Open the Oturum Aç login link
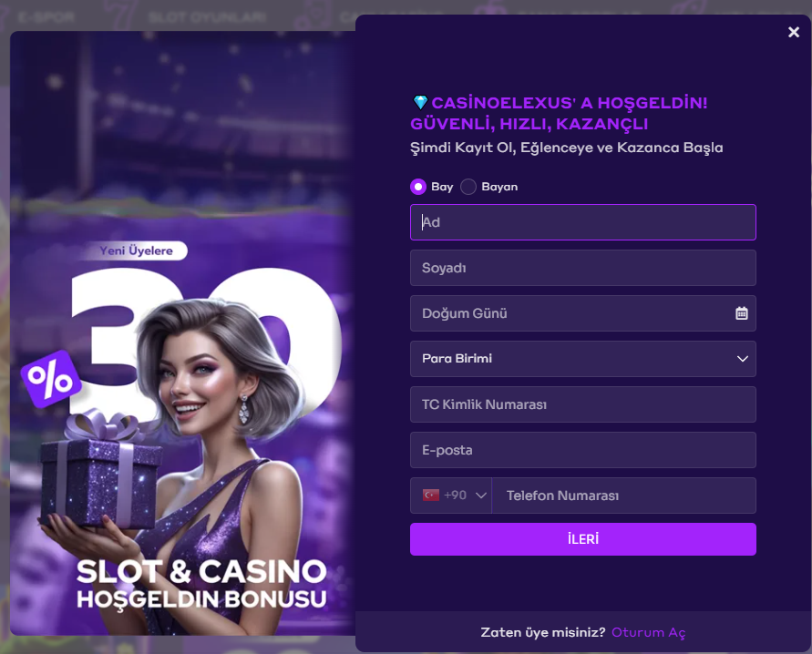 pyautogui.click(x=648, y=632)
